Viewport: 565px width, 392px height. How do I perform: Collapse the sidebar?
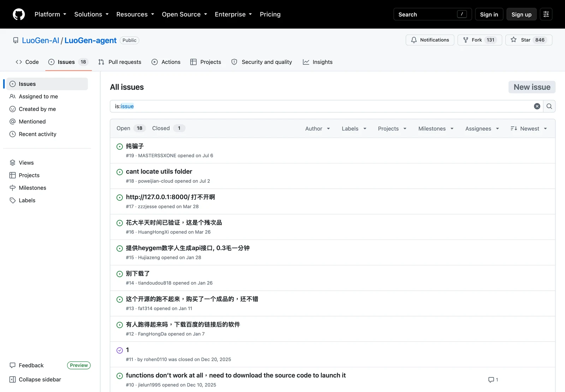click(x=35, y=380)
